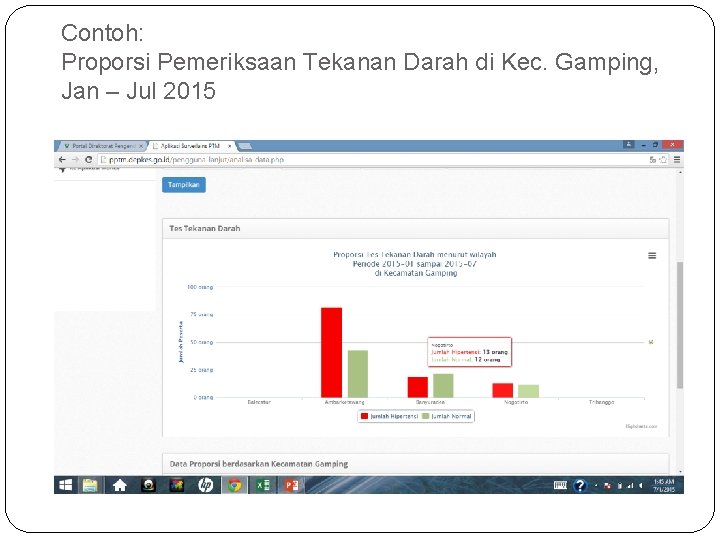Click the Action Center flag tray icon
Viewport: 720px width, 540px height.
(608, 486)
